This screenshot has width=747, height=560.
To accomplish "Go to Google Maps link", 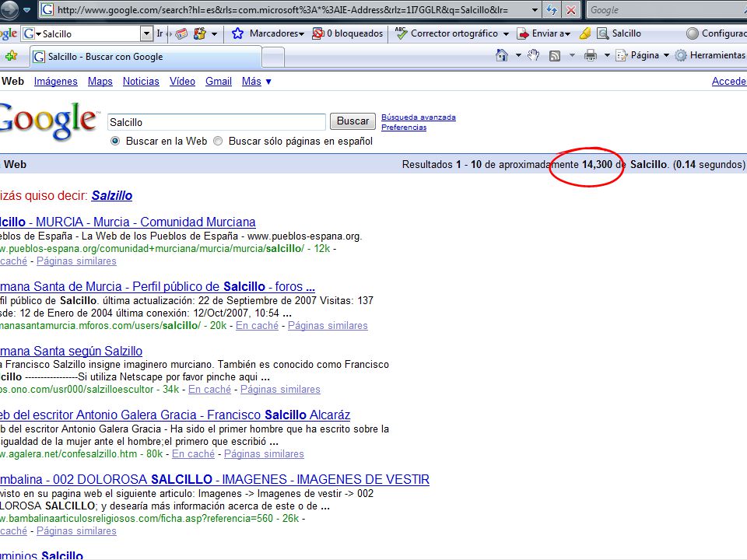I will tap(100, 82).
